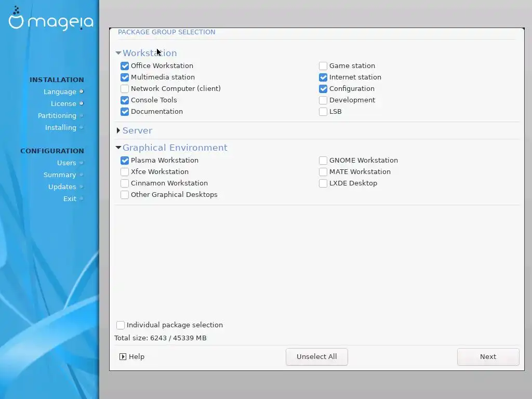This screenshot has width=532, height=399.
Task: Select LXDE Desktop
Action: (323, 183)
